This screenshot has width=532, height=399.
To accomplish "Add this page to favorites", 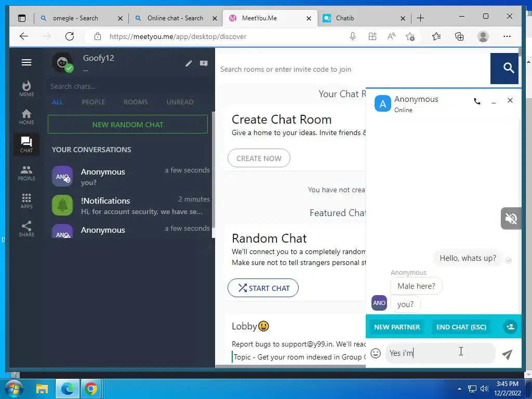I will [x=410, y=36].
